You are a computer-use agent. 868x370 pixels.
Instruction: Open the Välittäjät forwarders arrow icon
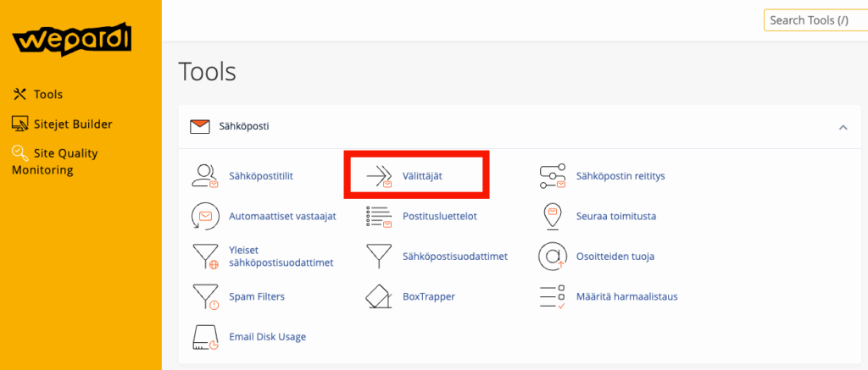tap(379, 176)
